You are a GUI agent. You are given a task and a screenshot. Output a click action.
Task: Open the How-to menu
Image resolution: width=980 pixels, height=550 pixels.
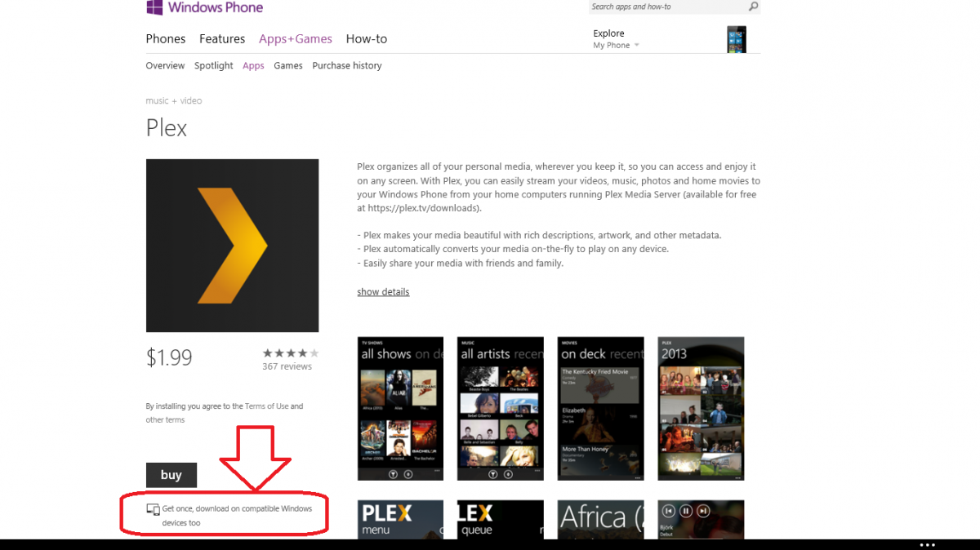click(x=367, y=39)
